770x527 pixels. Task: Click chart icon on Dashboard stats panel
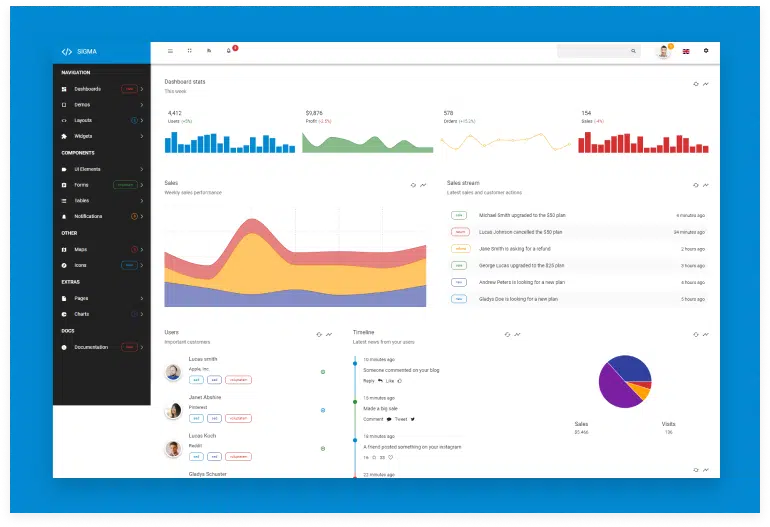click(706, 84)
